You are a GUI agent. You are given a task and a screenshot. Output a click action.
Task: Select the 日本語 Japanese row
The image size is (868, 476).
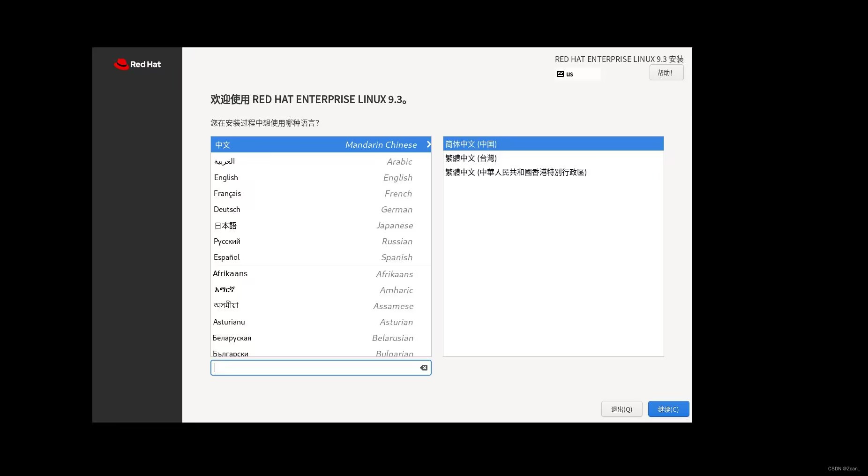[x=321, y=225]
